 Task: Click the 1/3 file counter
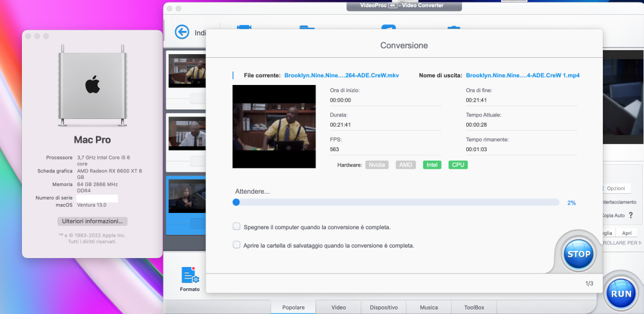[589, 284]
